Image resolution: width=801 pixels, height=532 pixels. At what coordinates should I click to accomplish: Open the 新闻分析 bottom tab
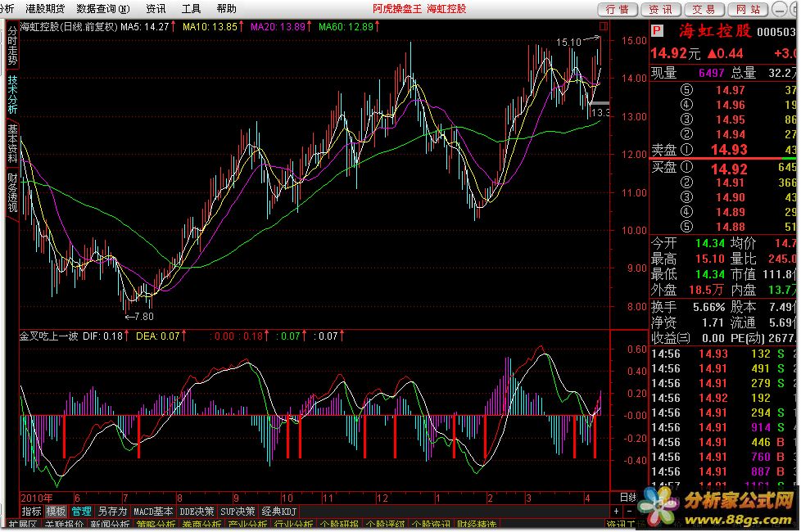pyautogui.click(x=111, y=525)
